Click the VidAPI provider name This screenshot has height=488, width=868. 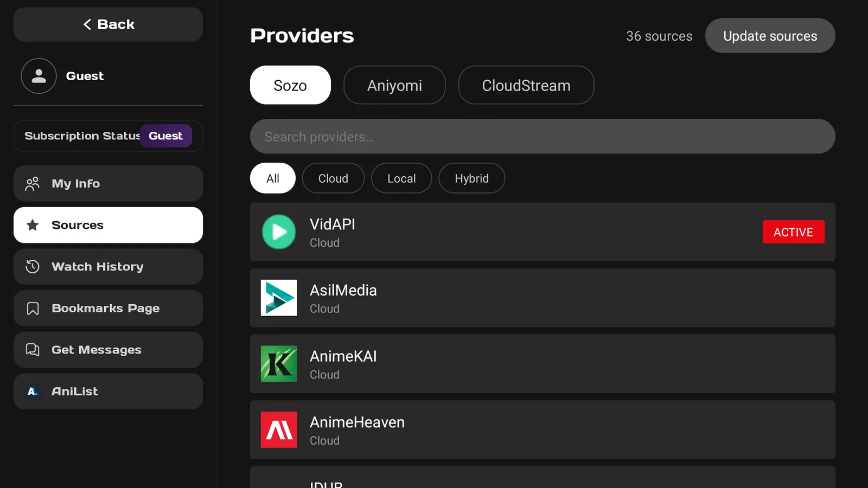(332, 224)
